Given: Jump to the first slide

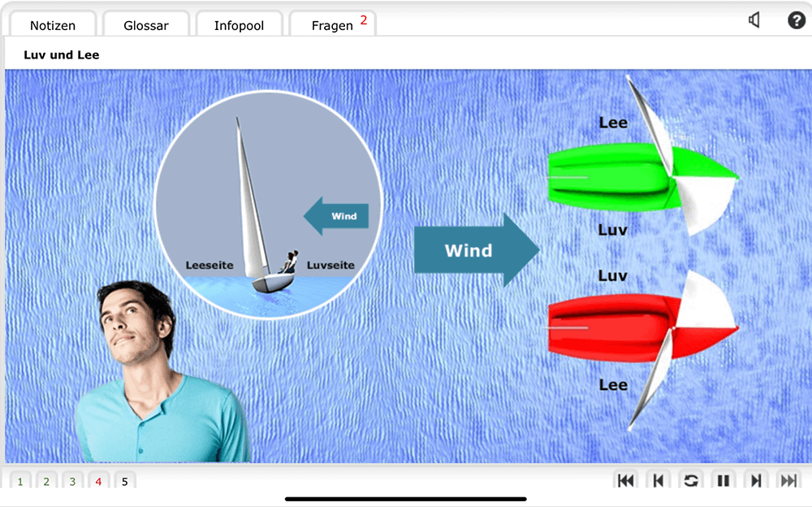Looking at the screenshot, I should point(626,480).
